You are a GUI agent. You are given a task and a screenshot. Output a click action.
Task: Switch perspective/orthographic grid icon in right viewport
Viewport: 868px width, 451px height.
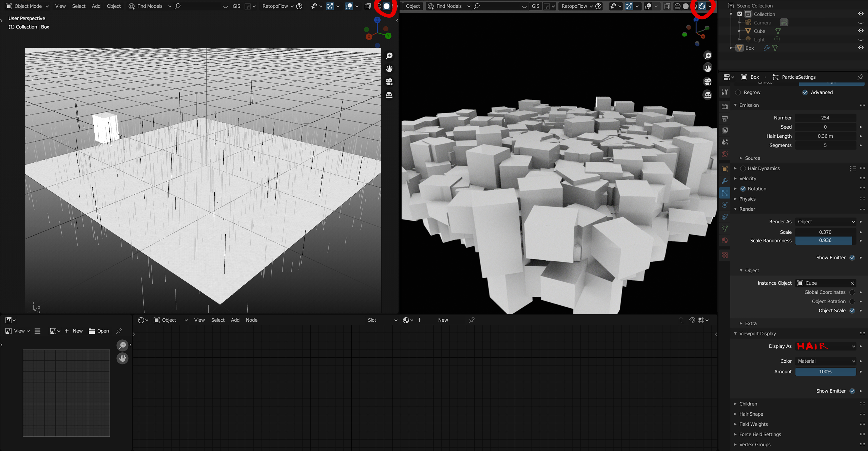[x=708, y=95]
